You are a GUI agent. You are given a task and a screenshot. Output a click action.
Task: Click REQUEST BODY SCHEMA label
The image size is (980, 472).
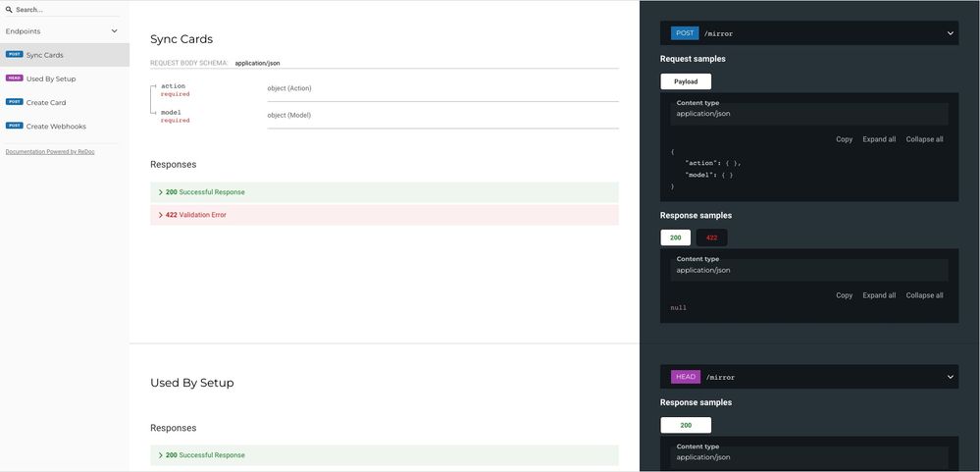coord(189,63)
